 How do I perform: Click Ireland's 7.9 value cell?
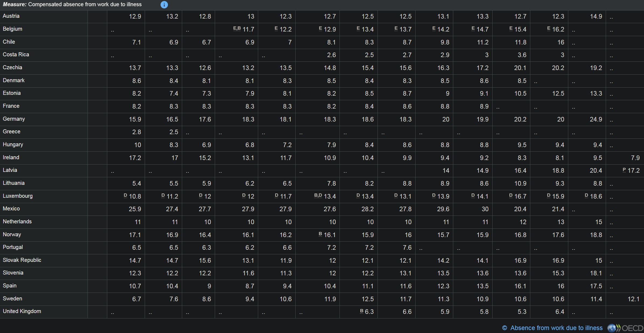635,158
